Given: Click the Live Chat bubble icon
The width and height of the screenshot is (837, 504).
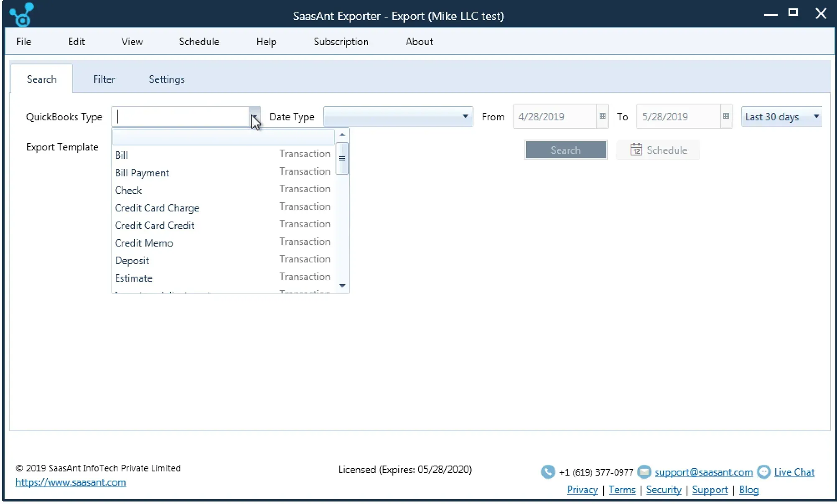Looking at the screenshot, I should [763, 472].
